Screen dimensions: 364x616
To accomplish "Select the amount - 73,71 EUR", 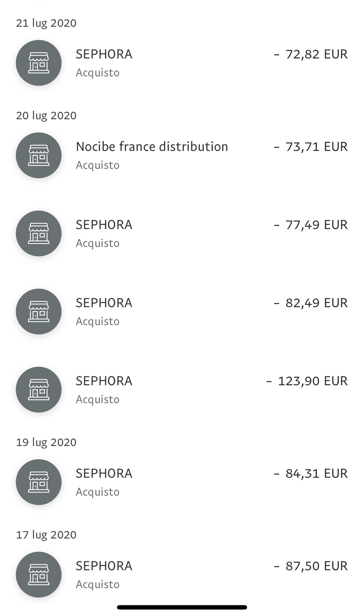I will [311, 147].
